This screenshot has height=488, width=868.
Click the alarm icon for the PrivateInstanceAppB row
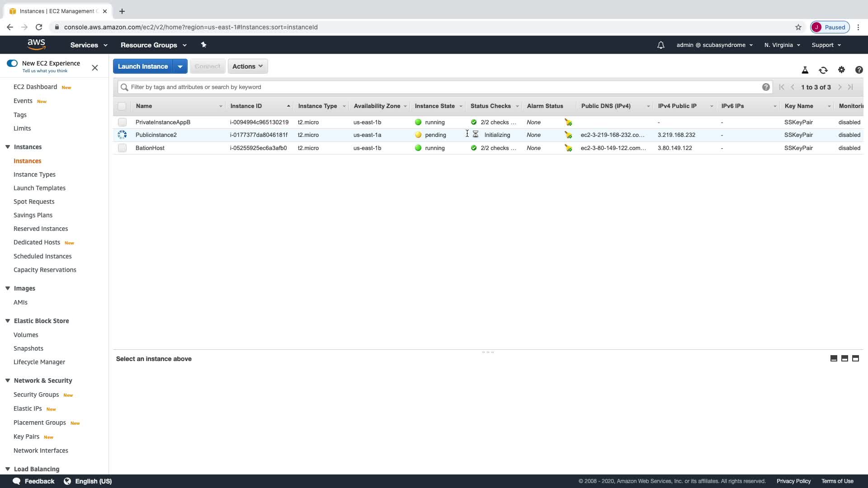(568, 122)
